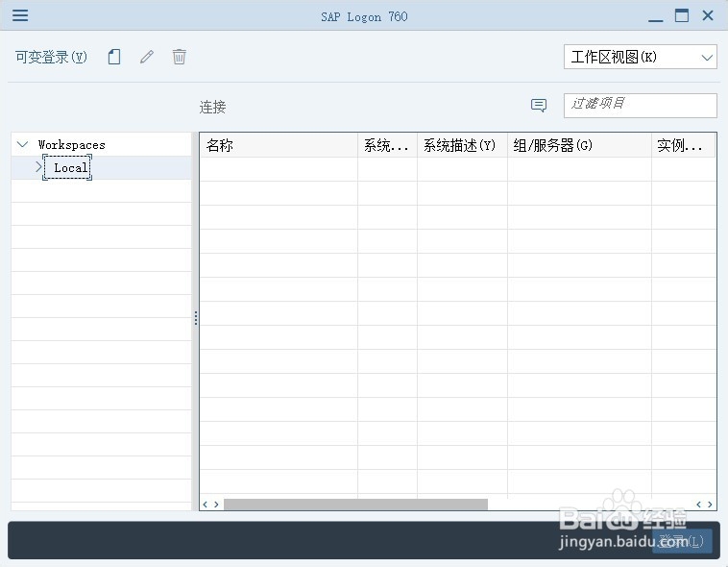Click the 实例... column header
The image size is (728, 567).
click(683, 145)
